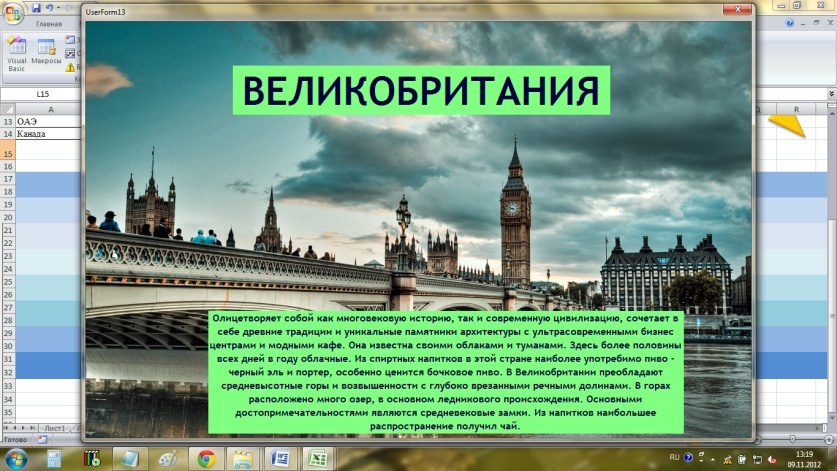Image resolution: width=837 pixels, height=471 pixels.
Task: Select column A header
Action: click(x=48, y=109)
